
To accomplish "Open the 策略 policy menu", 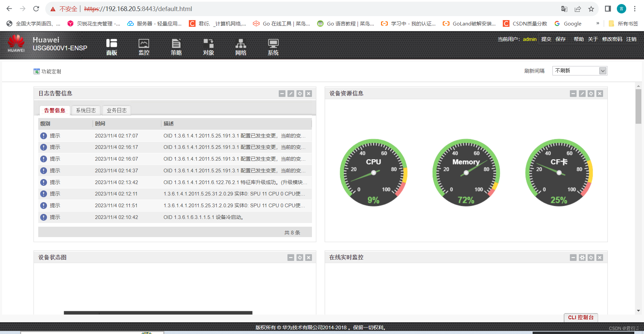I will tap(176, 47).
